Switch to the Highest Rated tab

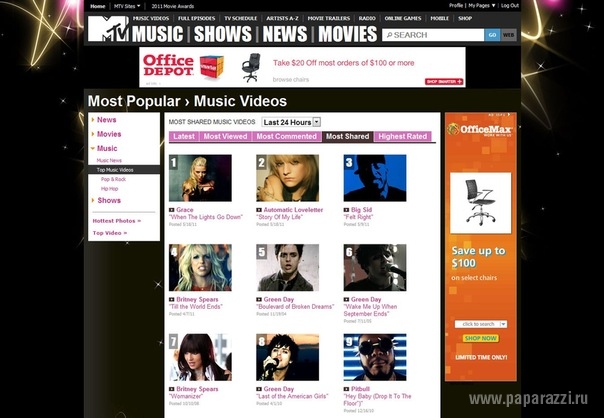tap(403, 136)
